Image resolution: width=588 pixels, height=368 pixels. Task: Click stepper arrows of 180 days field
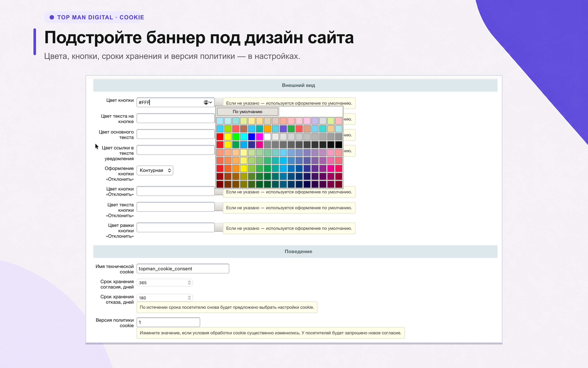point(189,298)
